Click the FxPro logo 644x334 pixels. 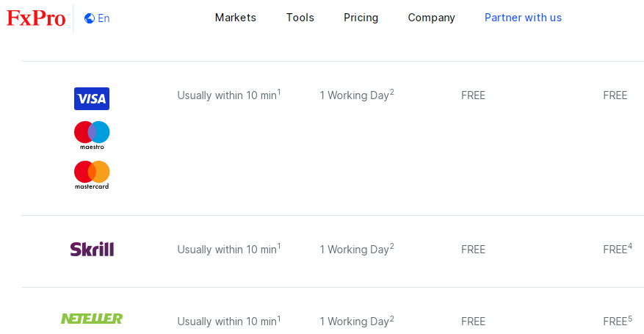pos(36,18)
